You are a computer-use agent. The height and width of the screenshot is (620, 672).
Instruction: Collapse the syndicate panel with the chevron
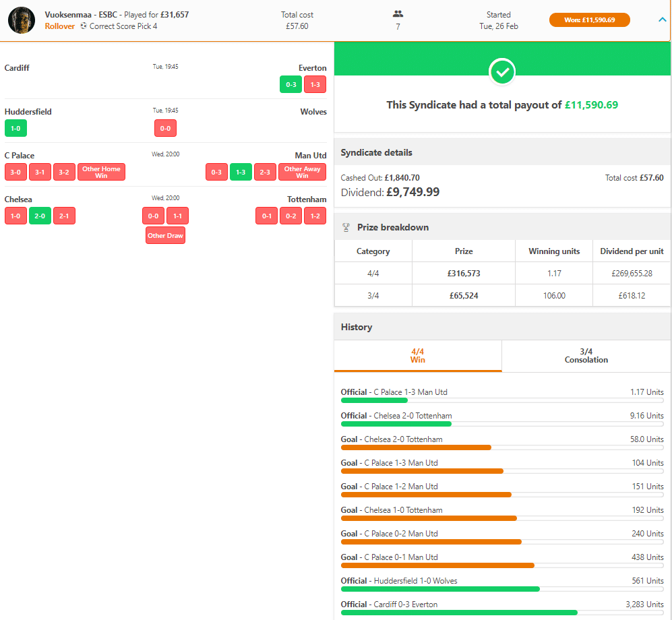coord(662,20)
